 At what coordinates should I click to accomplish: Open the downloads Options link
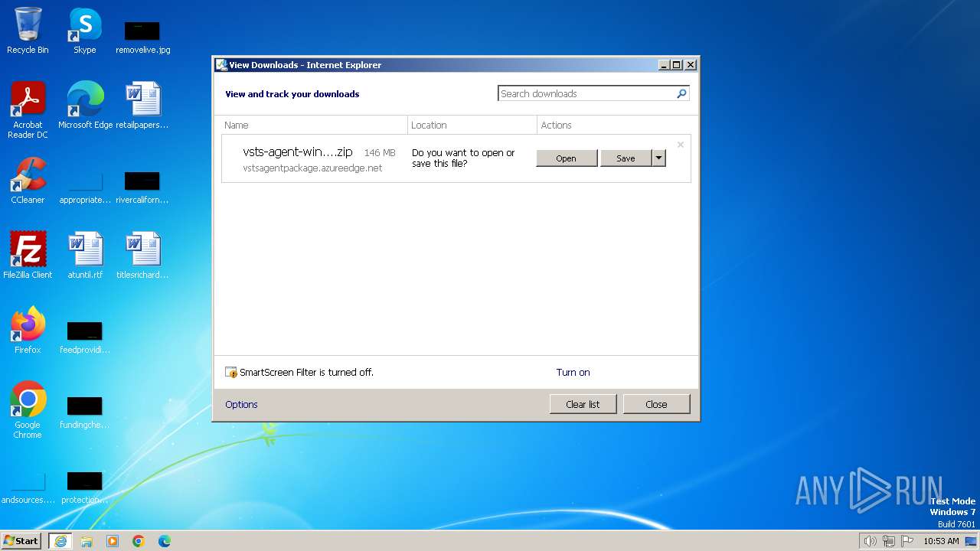[x=241, y=405]
